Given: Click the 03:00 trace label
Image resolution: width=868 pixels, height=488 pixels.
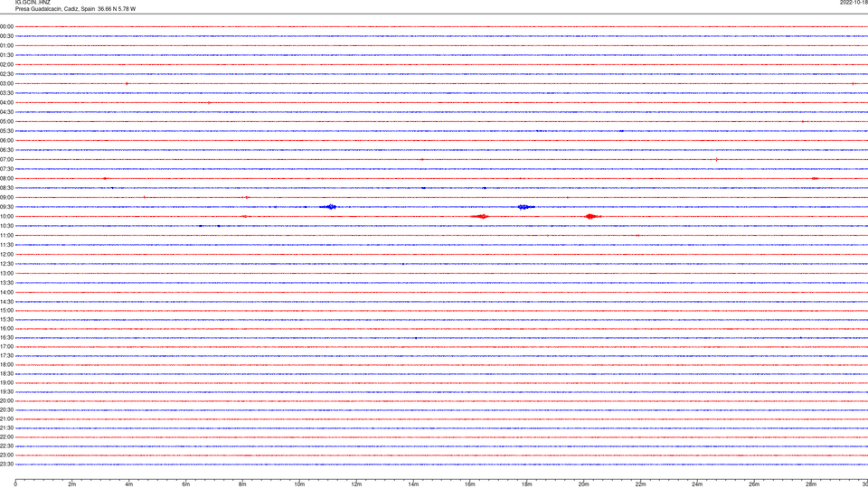Looking at the screenshot, I should 6,83.
